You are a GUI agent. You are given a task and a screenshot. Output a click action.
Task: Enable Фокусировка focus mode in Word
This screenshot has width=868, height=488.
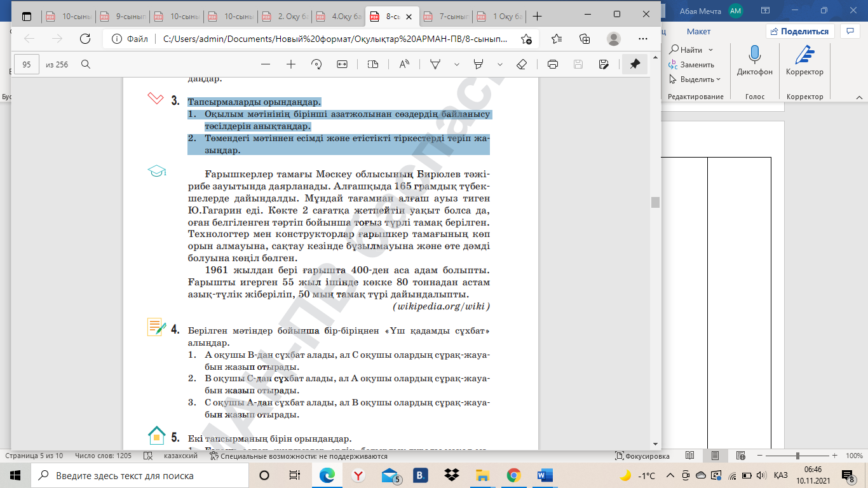(642, 456)
